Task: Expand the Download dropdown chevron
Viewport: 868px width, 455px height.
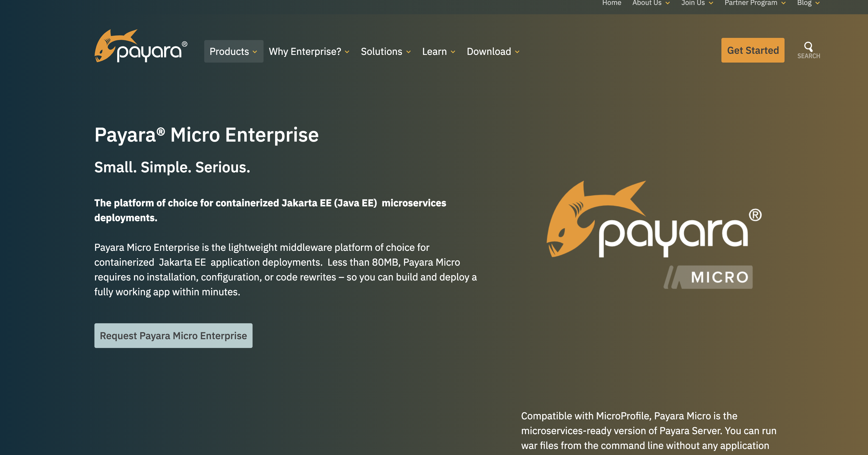Action: [x=517, y=52]
